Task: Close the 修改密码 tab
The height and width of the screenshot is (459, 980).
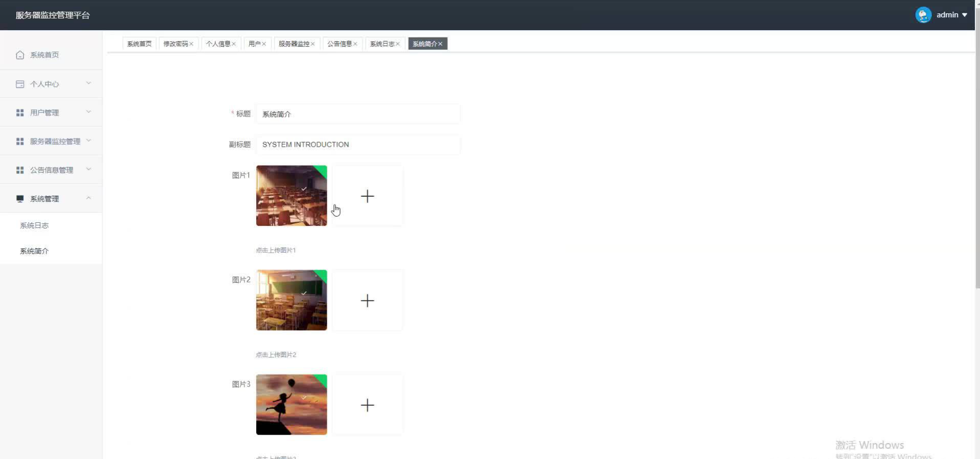Action: (x=191, y=44)
